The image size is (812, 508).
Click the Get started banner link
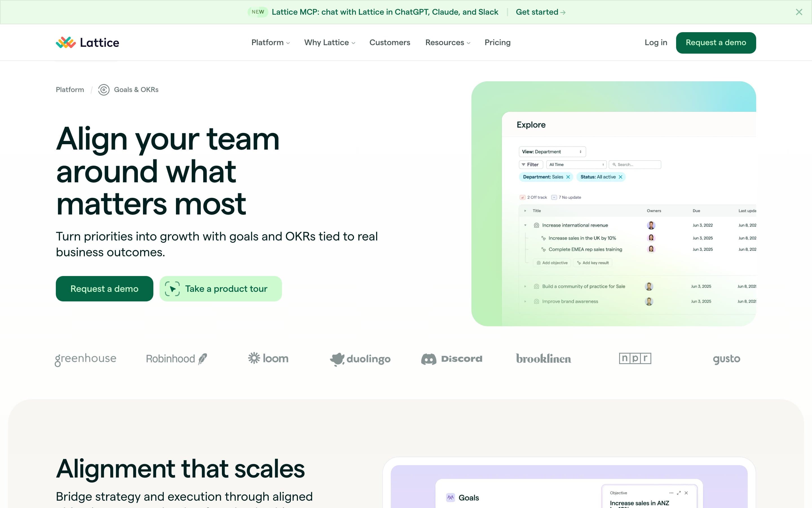(x=540, y=12)
